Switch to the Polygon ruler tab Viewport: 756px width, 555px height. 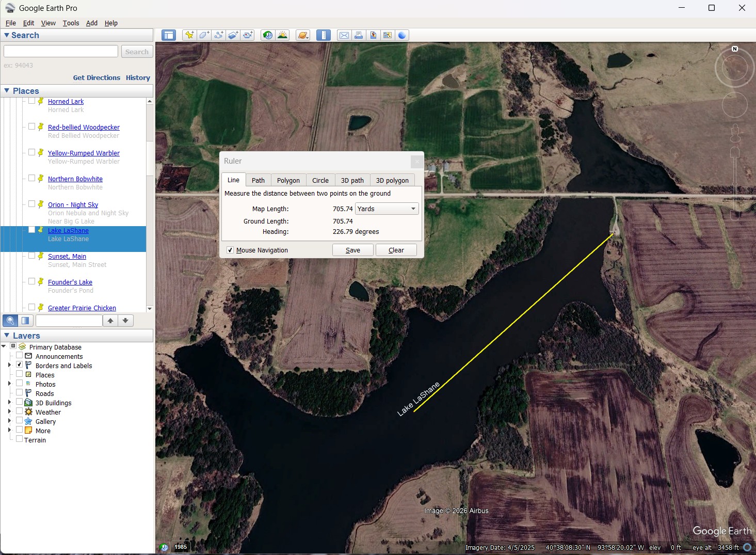point(288,180)
